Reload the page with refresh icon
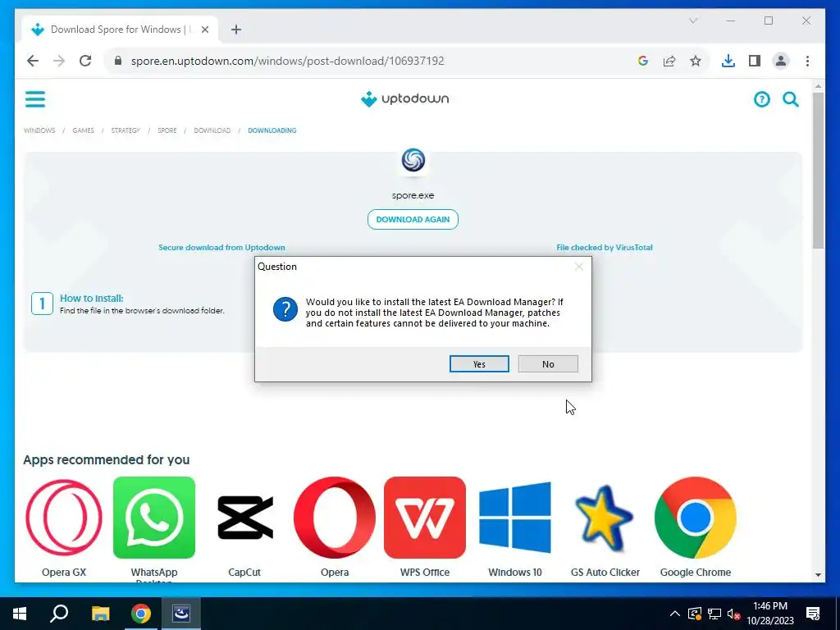The width and height of the screenshot is (840, 630). tap(85, 61)
